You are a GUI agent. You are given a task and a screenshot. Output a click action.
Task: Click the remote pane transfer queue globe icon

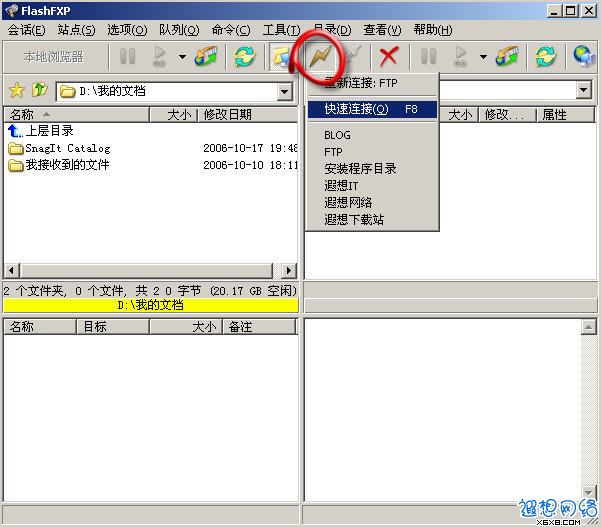coord(507,56)
